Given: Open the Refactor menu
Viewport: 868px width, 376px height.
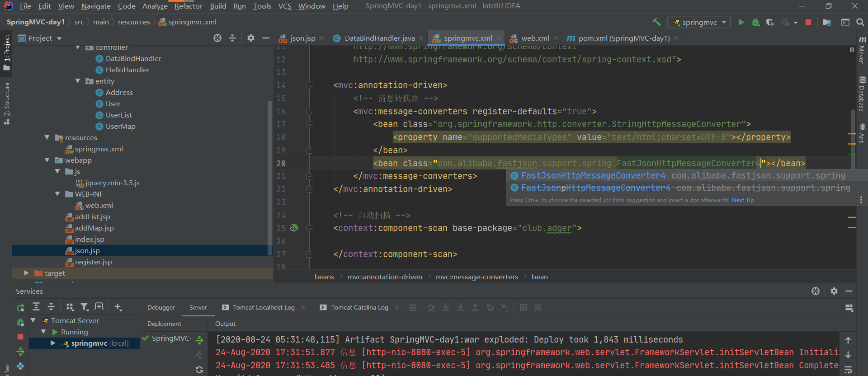Looking at the screenshot, I should (x=188, y=6).
